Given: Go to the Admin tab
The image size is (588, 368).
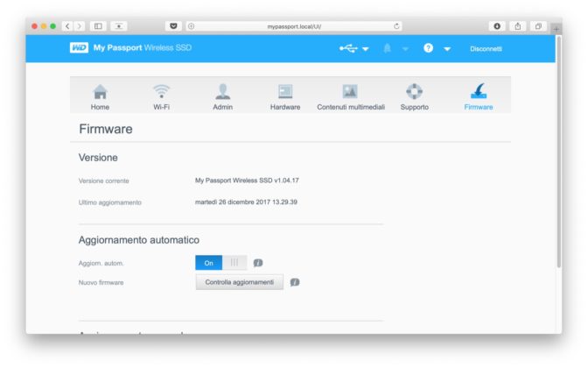Looking at the screenshot, I should click(x=223, y=97).
